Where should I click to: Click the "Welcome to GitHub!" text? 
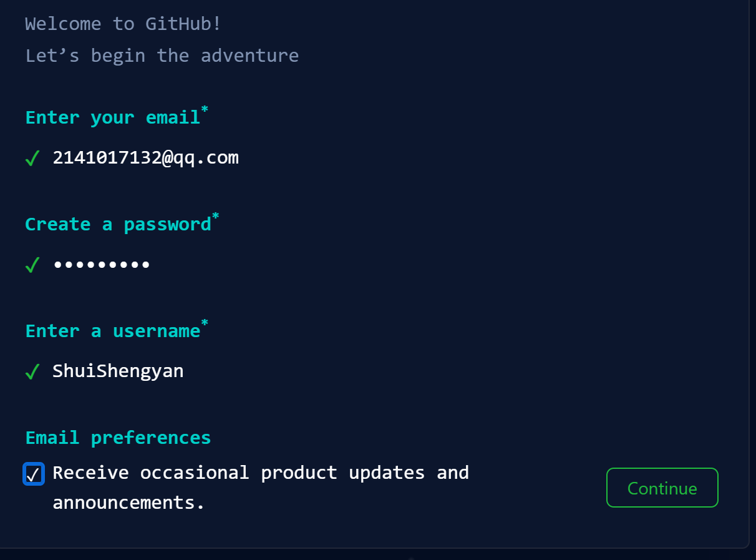pos(123,24)
